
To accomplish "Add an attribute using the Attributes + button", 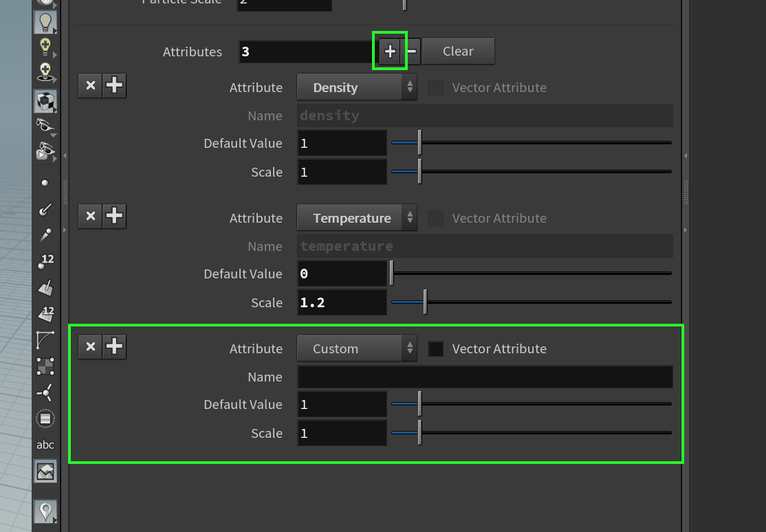I will 390,52.
